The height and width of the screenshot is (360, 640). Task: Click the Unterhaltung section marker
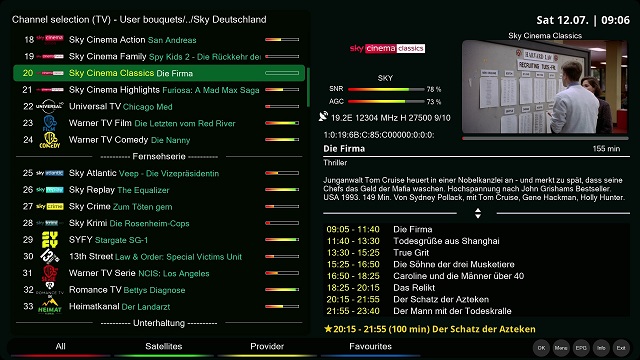(159, 323)
